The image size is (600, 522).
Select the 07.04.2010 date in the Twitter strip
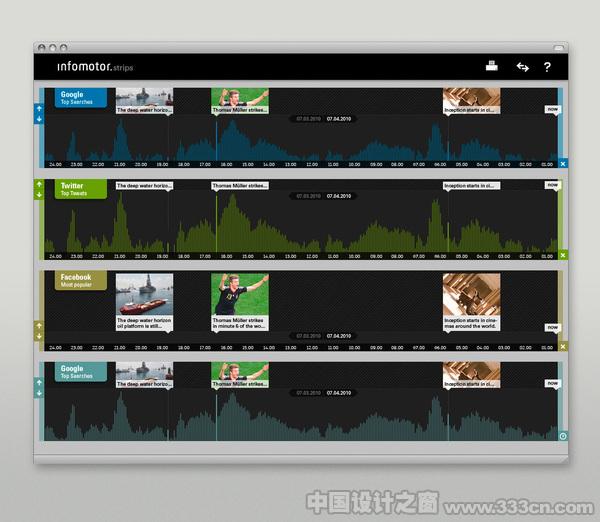point(339,196)
